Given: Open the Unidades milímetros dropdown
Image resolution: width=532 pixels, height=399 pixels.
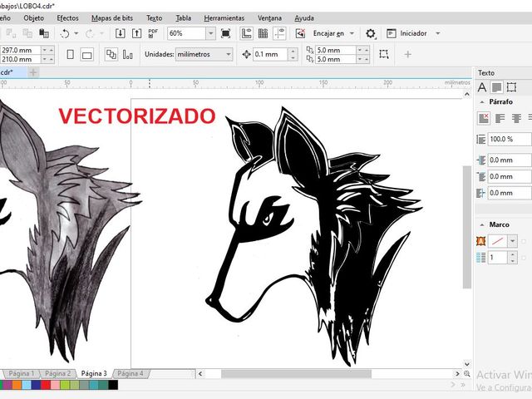Looking at the screenshot, I should [x=229, y=54].
